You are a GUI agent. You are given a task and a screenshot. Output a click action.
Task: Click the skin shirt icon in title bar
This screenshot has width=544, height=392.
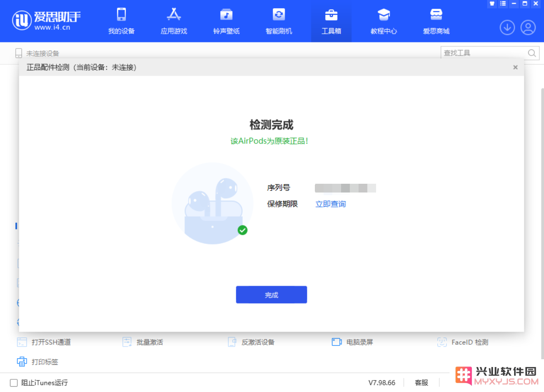click(x=492, y=3)
